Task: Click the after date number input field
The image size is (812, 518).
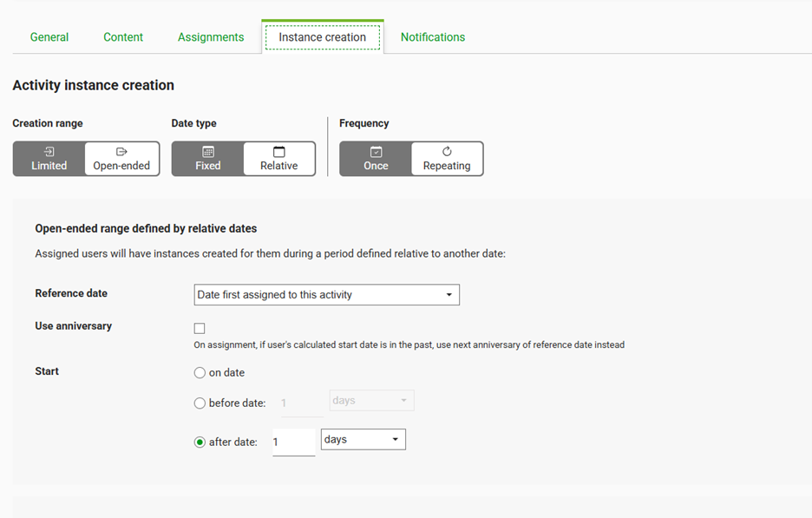Action: point(293,442)
